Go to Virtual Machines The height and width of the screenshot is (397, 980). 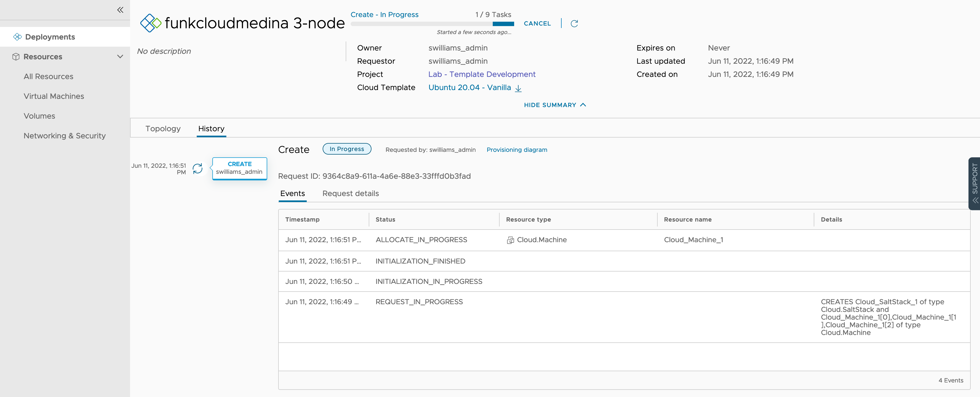[x=54, y=96]
